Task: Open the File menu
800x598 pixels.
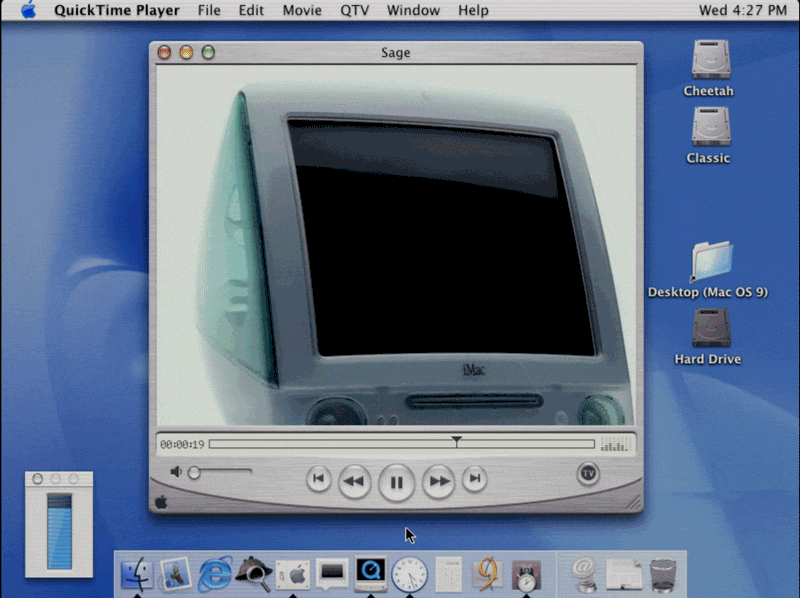Action: (209, 10)
